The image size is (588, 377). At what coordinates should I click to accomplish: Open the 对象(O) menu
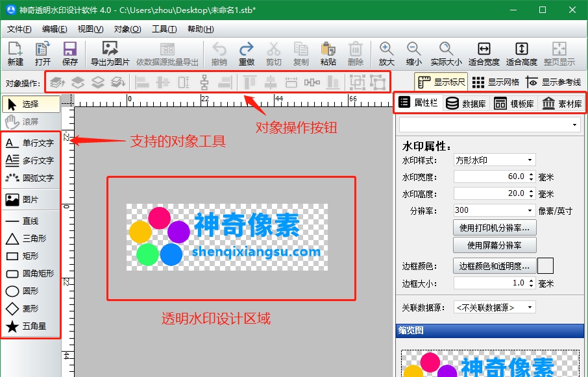point(129,29)
